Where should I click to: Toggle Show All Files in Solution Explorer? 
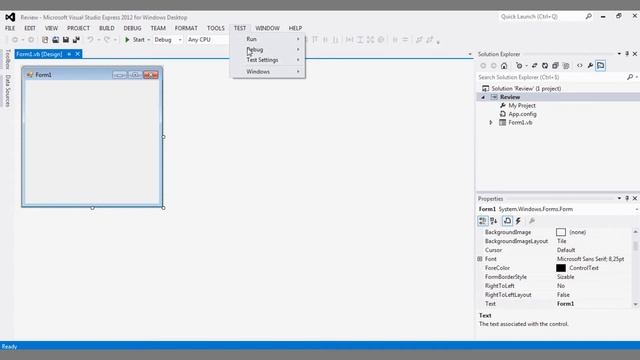(566, 66)
